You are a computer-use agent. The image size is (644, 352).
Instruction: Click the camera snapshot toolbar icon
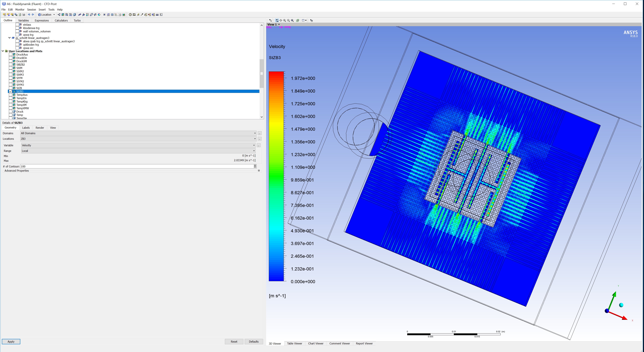(24, 15)
